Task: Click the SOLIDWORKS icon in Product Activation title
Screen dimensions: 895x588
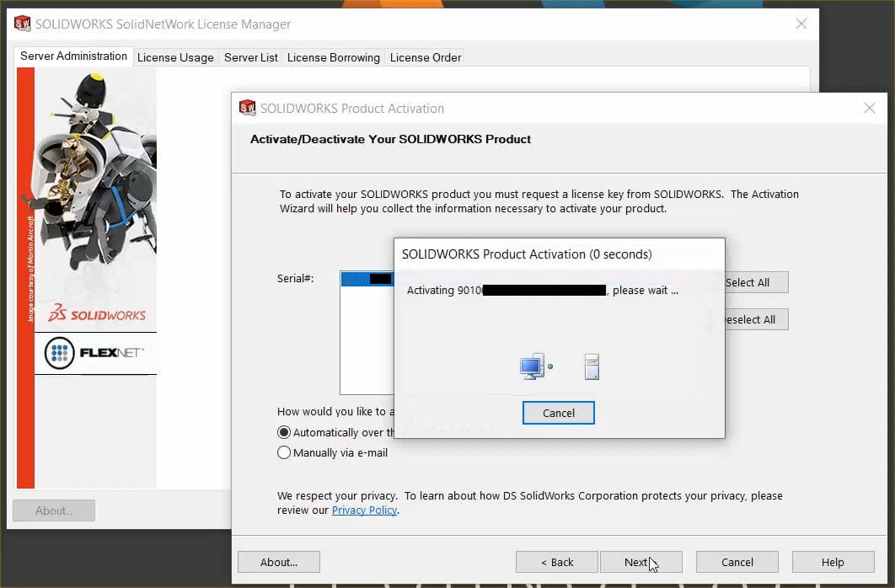Action: (x=247, y=107)
